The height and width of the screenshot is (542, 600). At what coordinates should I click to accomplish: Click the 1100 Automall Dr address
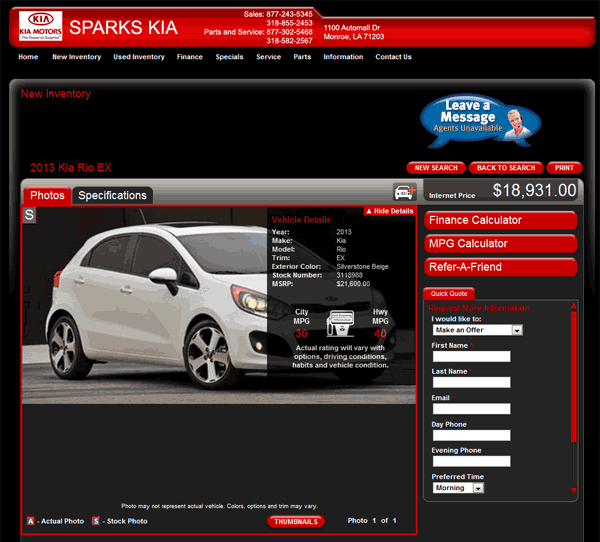coord(352,28)
